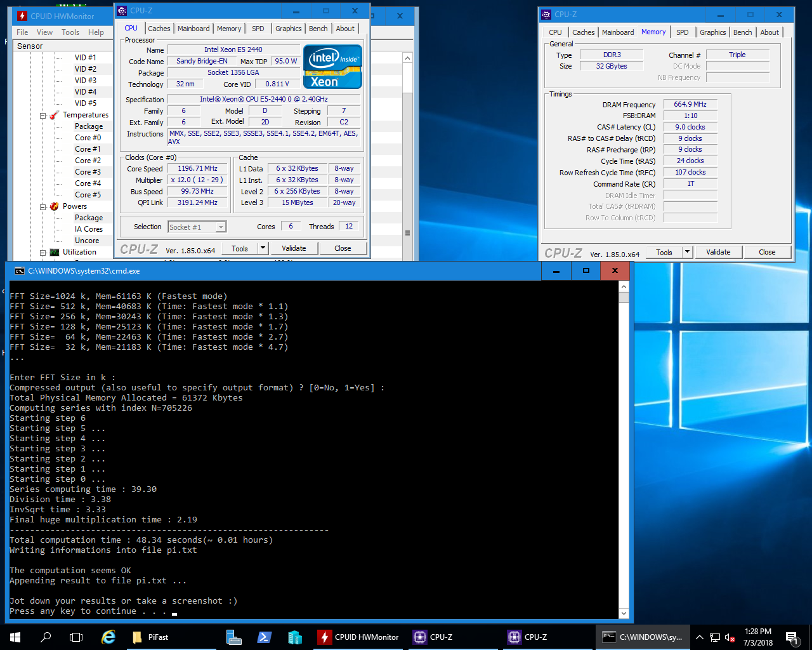Open Action Center notifications icon

(792, 637)
